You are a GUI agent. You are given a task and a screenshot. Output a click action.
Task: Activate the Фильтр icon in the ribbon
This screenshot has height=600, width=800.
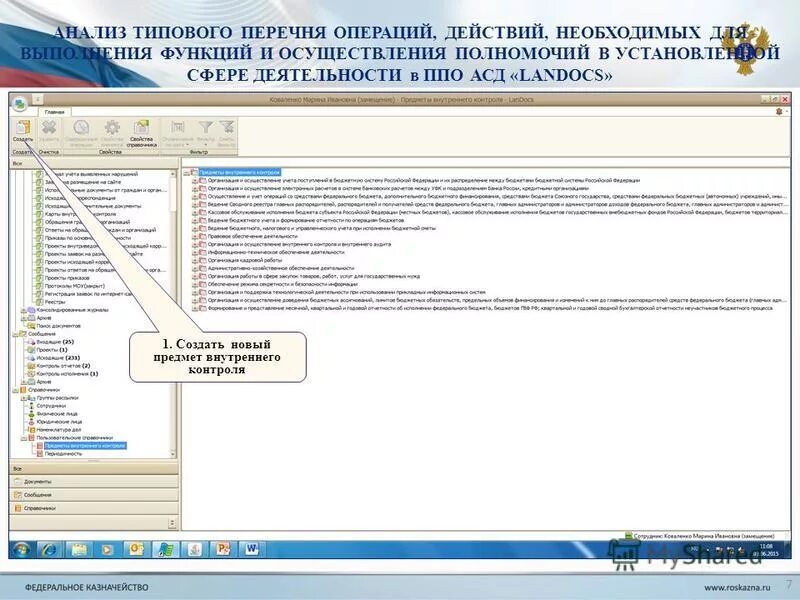point(205,128)
